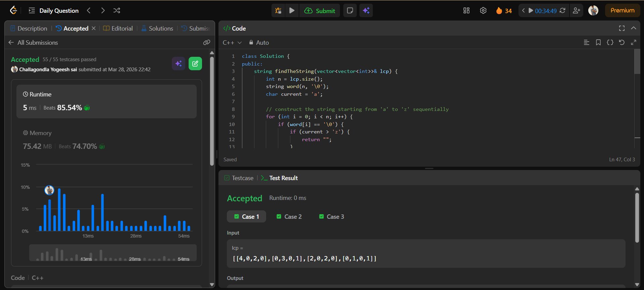Viewport: 644px width, 290px height.
Task: Open the notes icon next to Submit
Action: coord(350,11)
